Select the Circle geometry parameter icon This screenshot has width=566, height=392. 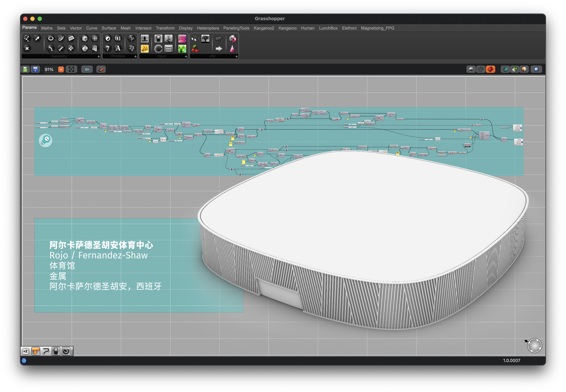click(51, 38)
